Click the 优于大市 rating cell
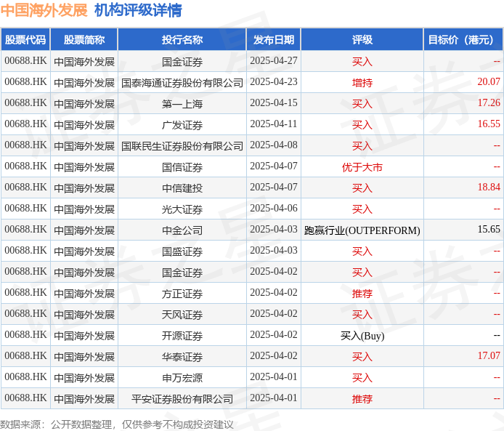 tap(362, 167)
